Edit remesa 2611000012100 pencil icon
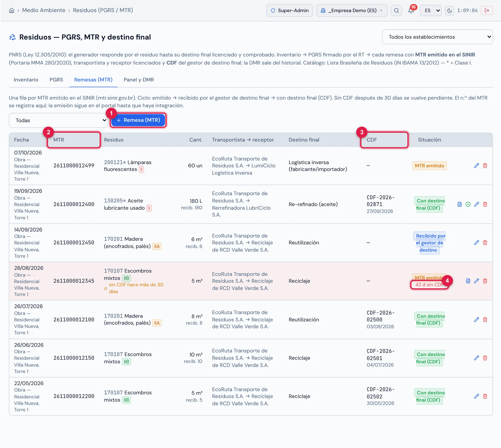This screenshot has width=501, height=448. (477, 320)
